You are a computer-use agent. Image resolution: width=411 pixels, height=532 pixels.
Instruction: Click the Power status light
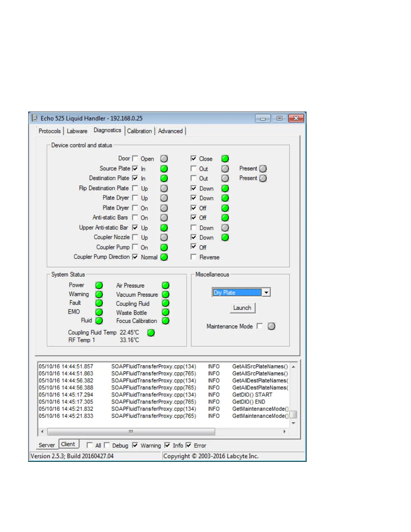[x=99, y=285]
